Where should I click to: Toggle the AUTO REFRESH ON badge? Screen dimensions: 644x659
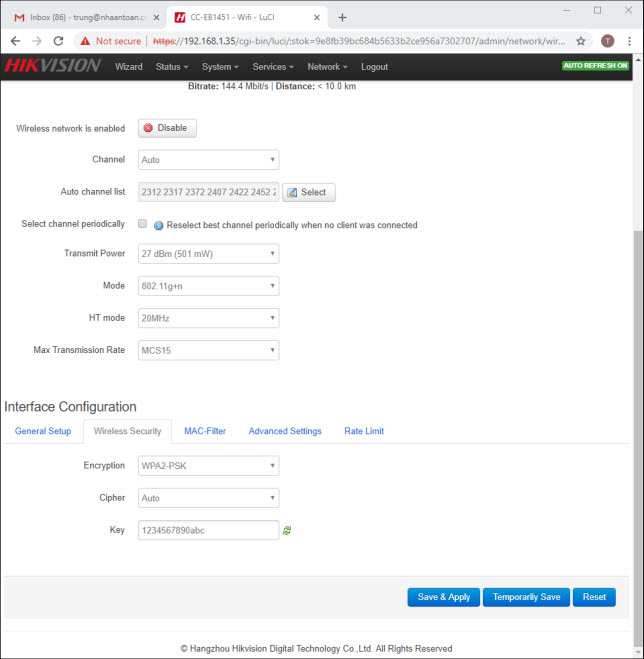pyautogui.click(x=595, y=66)
